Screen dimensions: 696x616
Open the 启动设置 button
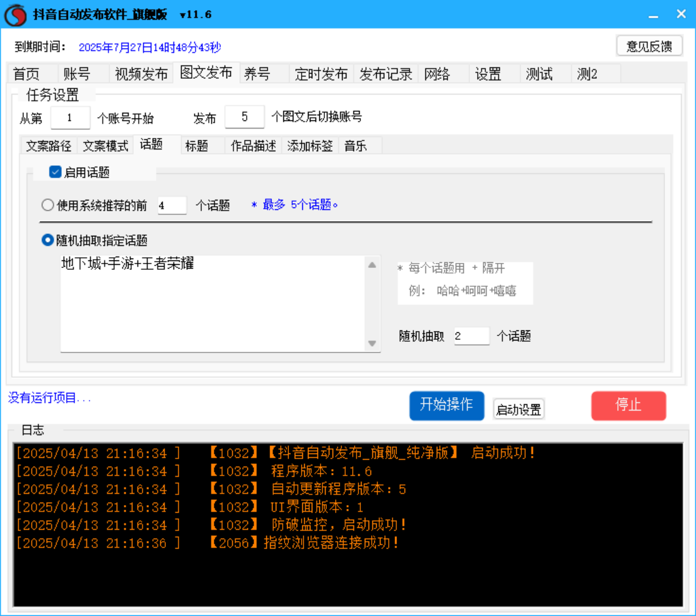pos(519,409)
